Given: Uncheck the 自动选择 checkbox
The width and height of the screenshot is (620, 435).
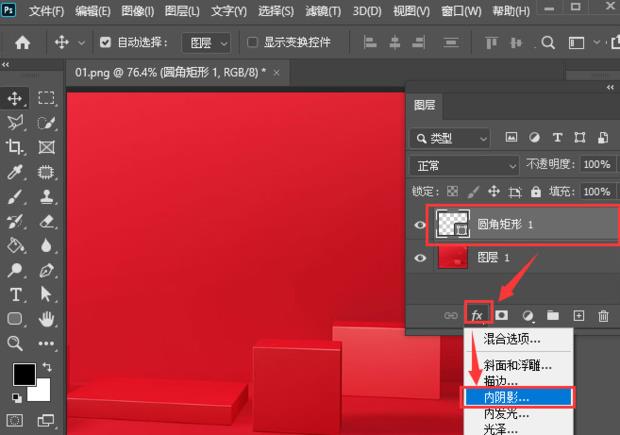Looking at the screenshot, I should tap(106, 43).
